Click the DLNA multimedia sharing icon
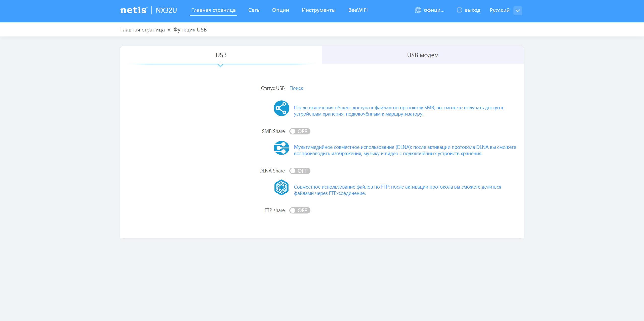The height and width of the screenshot is (321, 644). (x=281, y=148)
